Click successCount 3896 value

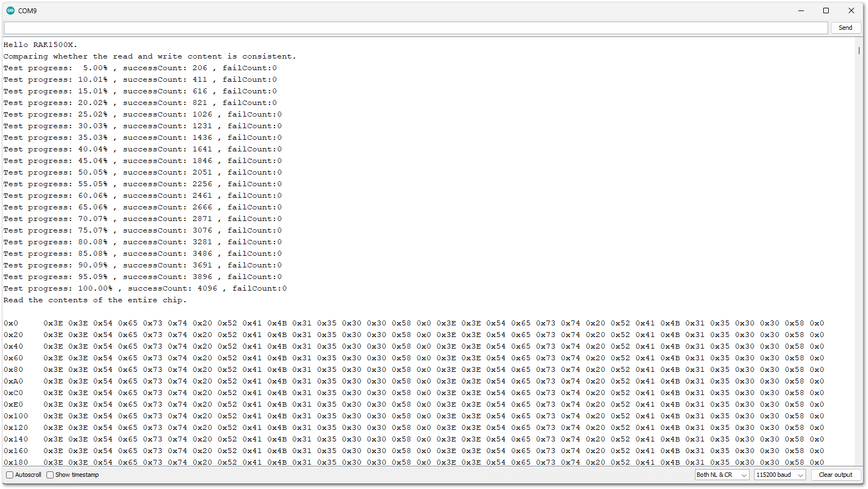(202, 277)
